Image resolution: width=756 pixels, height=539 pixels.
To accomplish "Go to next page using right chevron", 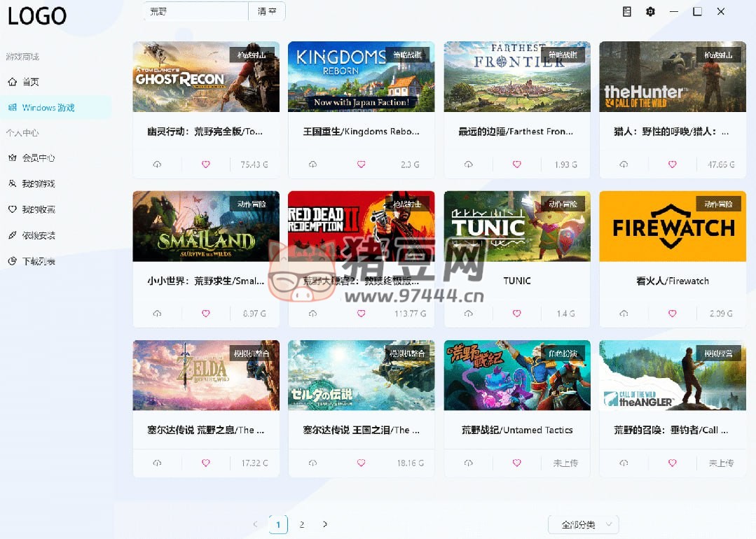I will [325, 524].
